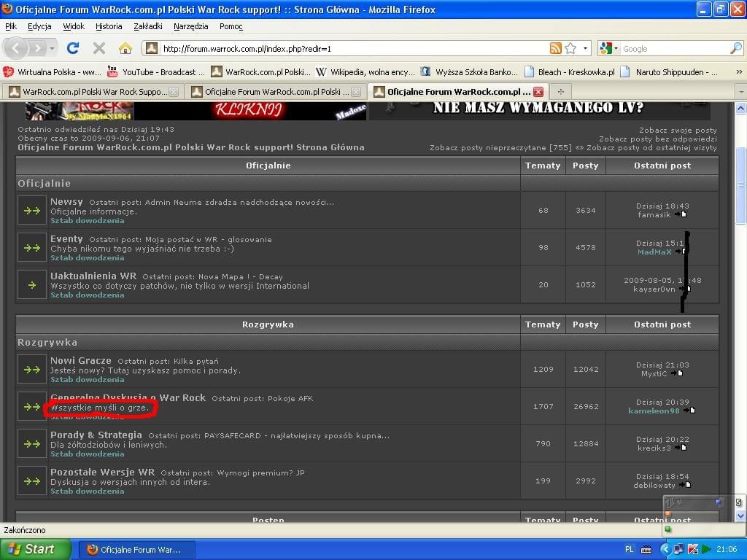Screen dimensions: 747x560
Task: Open the Uaktualnienia WR forum
Action: [93, 276]
